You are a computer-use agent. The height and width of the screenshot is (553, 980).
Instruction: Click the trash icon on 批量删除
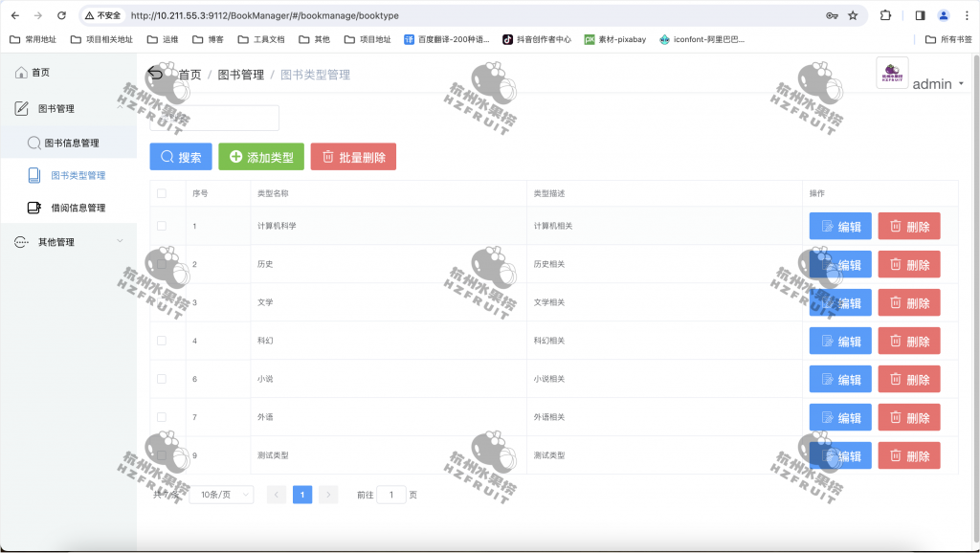(x=326, y=157)
